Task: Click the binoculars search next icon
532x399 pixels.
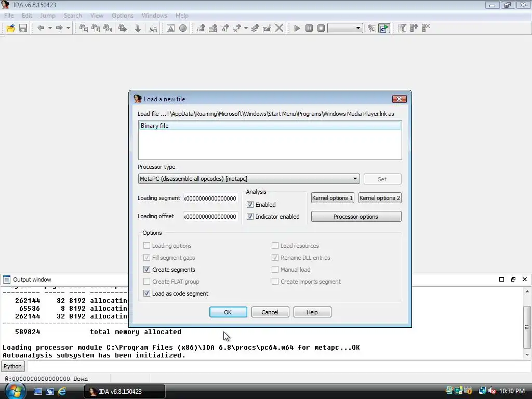Action: tap(122, 28)
